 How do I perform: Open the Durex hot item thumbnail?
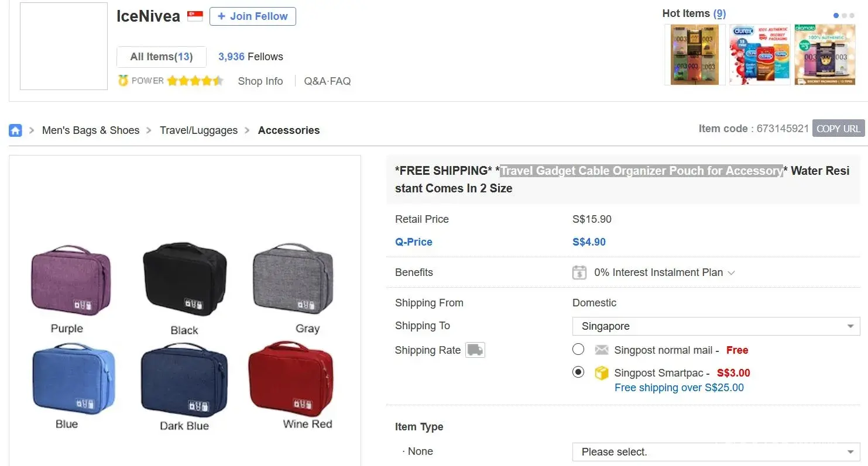(x=759, y=55)
